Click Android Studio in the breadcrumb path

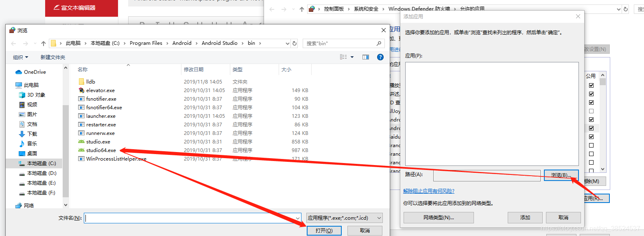tap(220, 43)
